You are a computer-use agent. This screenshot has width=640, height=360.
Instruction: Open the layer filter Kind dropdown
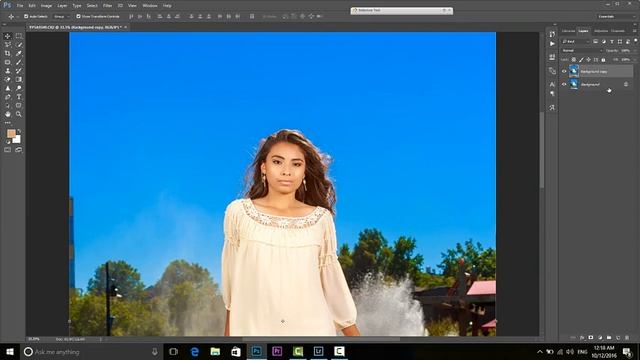[576, 41]
